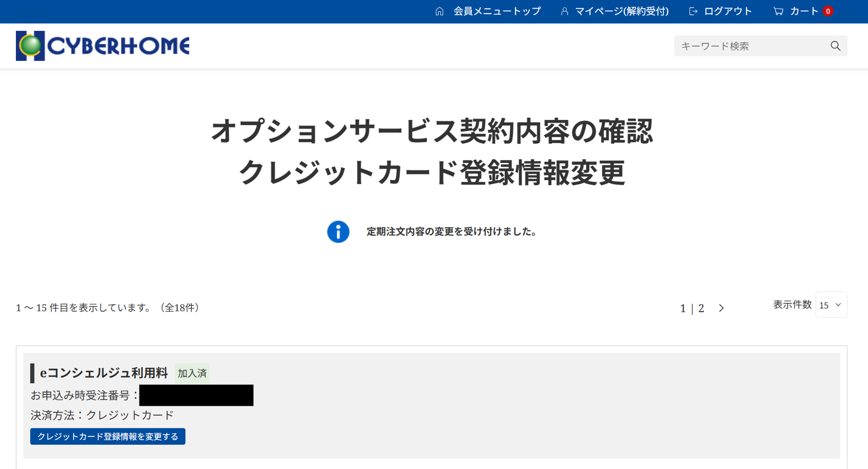Click the CYBERHOME logo
The height and width of the screenshot is (469, 868).
click(x=103, y=46)
